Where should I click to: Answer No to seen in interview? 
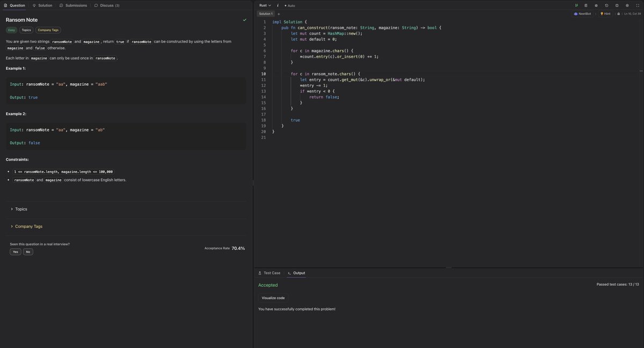tap(28, 252)
